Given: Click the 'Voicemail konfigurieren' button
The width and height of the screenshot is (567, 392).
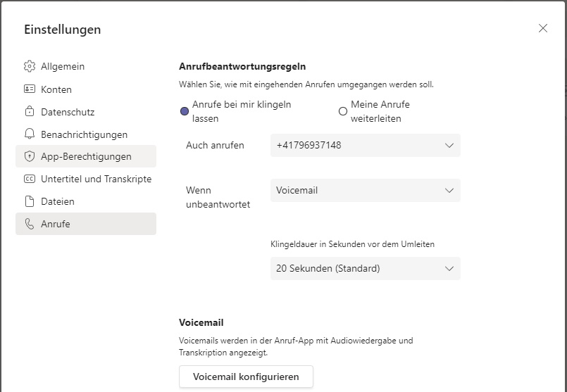Looking at the screenshot, I should 246,377.
